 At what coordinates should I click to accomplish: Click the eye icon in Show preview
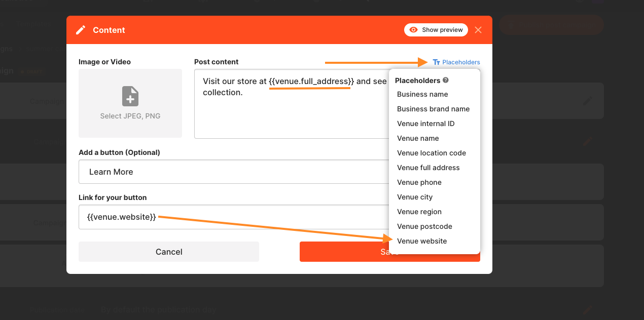tap(414, 30)
